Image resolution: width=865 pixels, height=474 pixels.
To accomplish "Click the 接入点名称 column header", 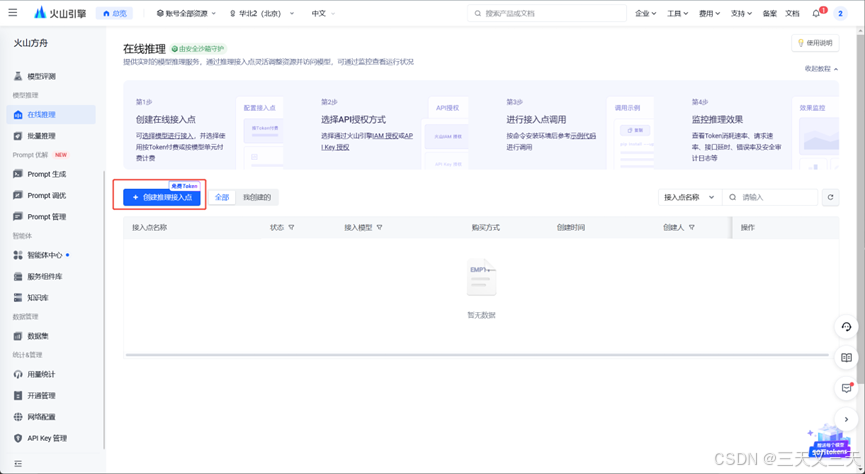I will click(149, 227).
